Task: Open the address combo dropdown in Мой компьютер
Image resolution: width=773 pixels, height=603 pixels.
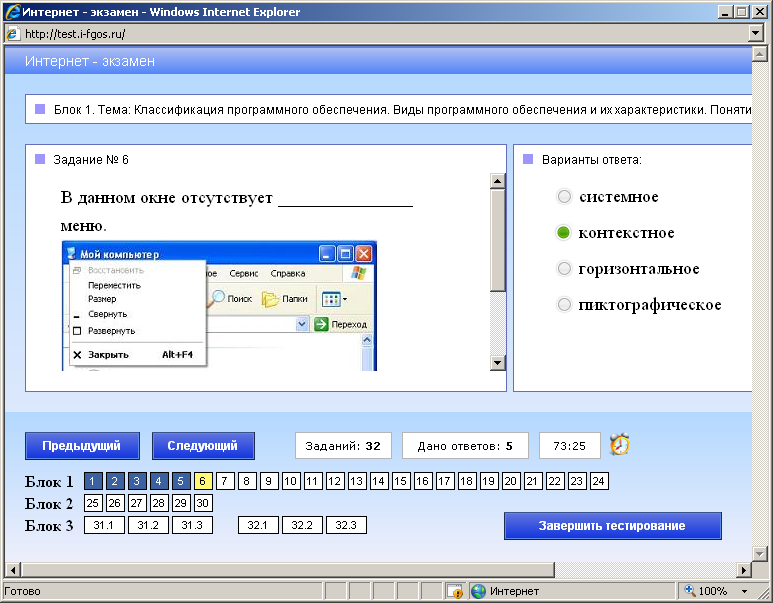Action: pos(302,324)
